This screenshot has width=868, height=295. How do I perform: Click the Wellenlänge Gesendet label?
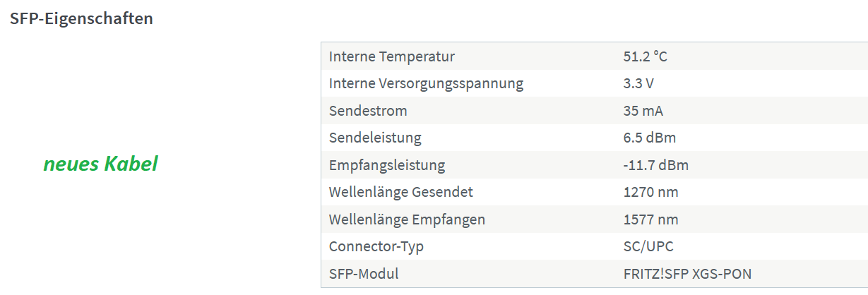tap(401, 192)
